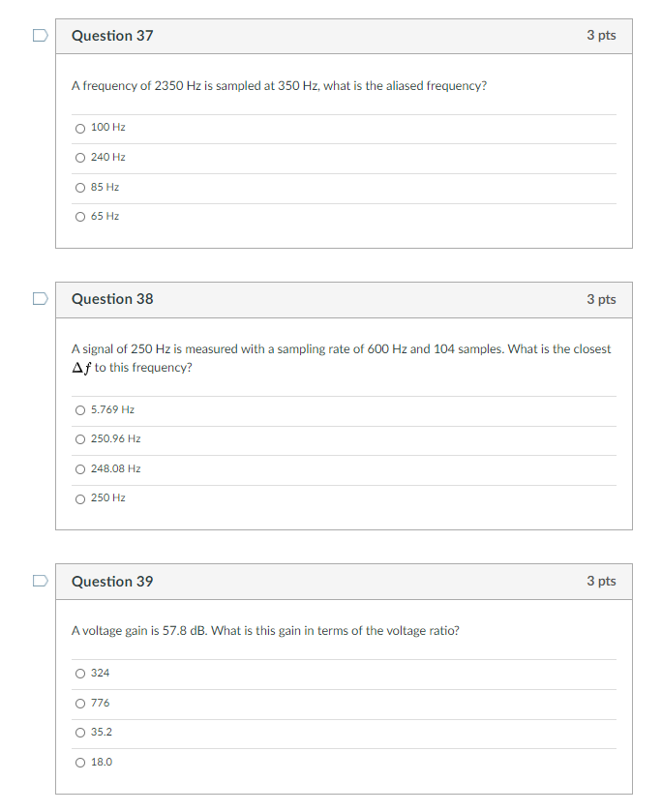
Task: Select the 250 Hz answer choice
Action: point(80,499)
